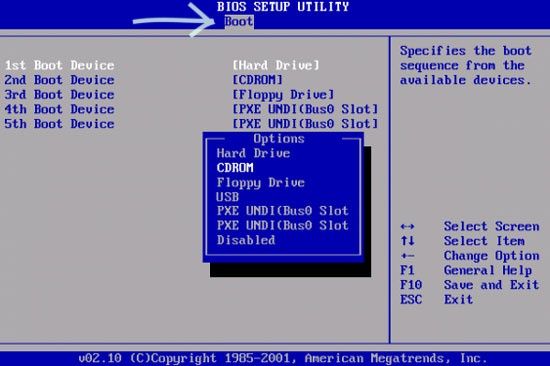This screenshot has width=550, height=366.
Task: Open the [Hard Drive] value of 1st Boot Device
Action: 276,65
